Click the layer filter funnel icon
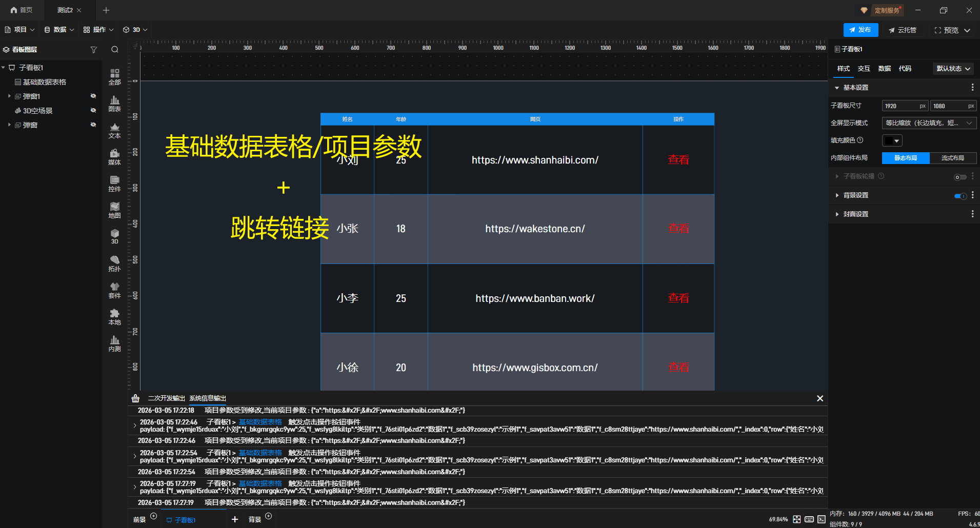The width and height of the screenshot is (980, 528). [x=93, y=50]
